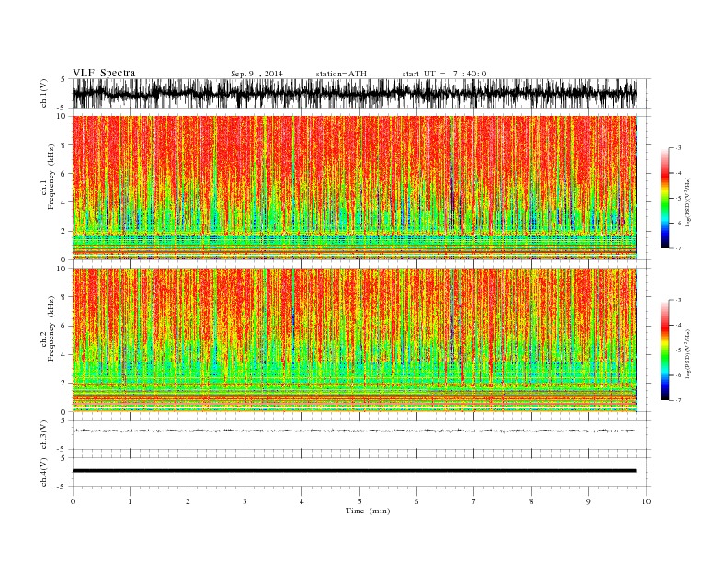Click inside the ch.1 frequency spectrogram

tap(354, 188)
